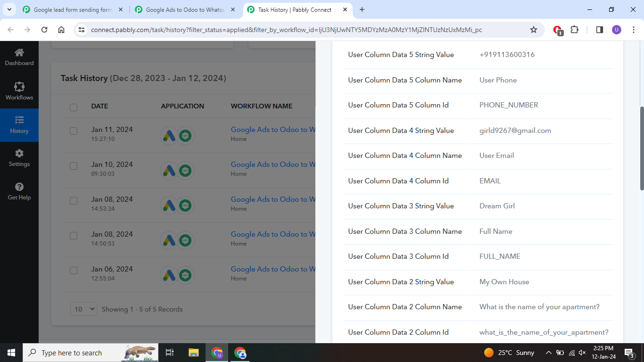Open Task View on the taskbar
Viewport: 644px width, 362px height.
pos(170,353)
